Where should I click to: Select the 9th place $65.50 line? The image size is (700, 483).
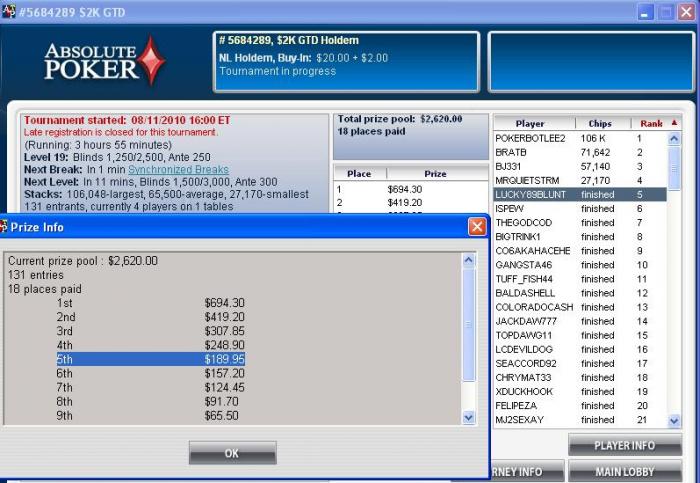click(x=150, y=416)
